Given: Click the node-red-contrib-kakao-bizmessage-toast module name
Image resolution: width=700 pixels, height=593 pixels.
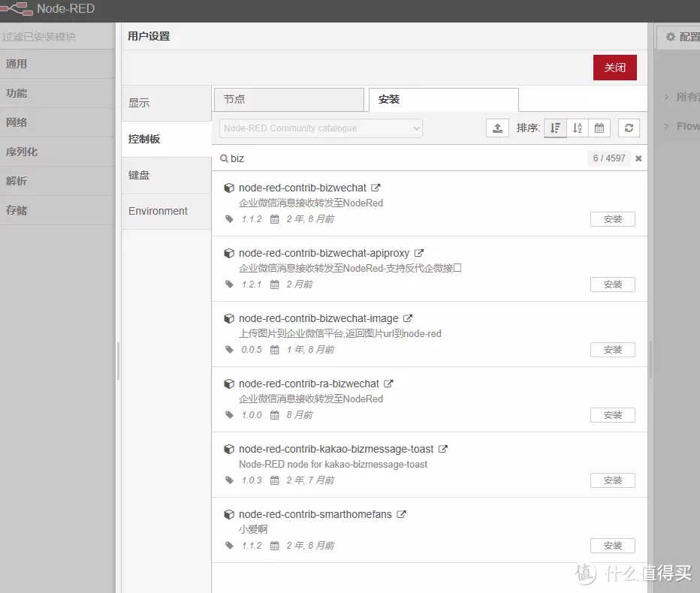Looking at the screenshot, I should tap(336, 449).
